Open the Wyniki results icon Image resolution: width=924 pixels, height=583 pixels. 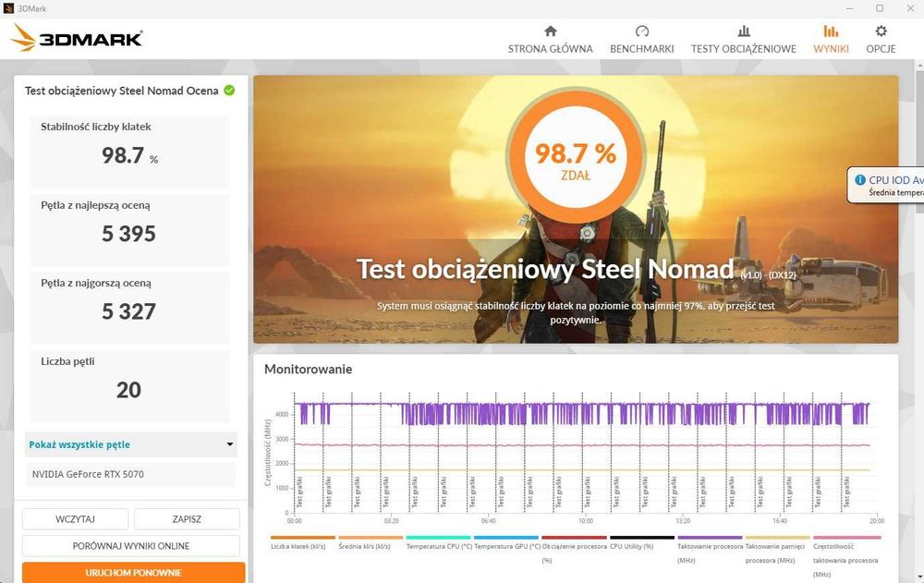click(x=831, y=31)
